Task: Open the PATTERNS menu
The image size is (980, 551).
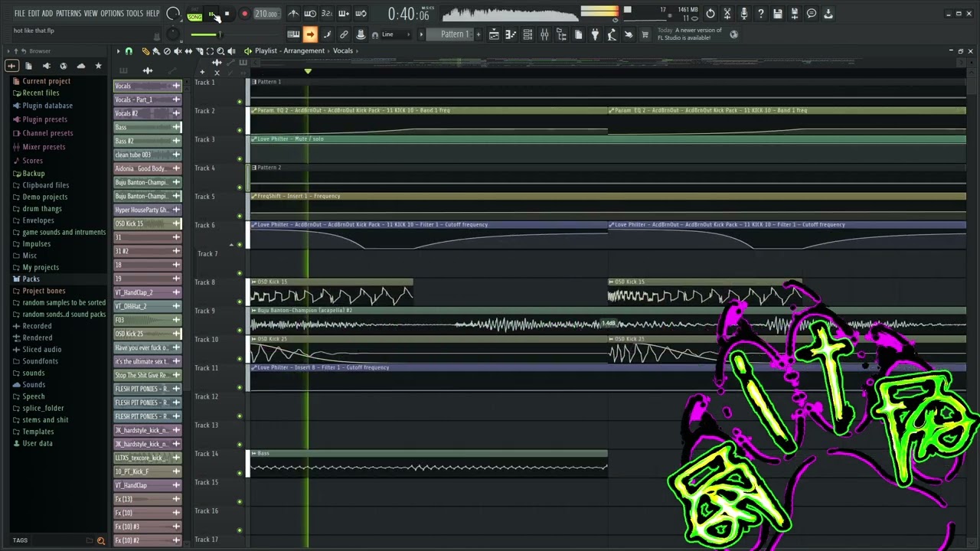Action: coord(68,14)
